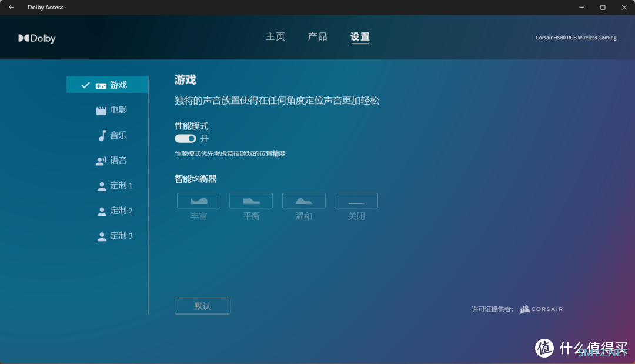Select the 定制 2 profile label

122,211
